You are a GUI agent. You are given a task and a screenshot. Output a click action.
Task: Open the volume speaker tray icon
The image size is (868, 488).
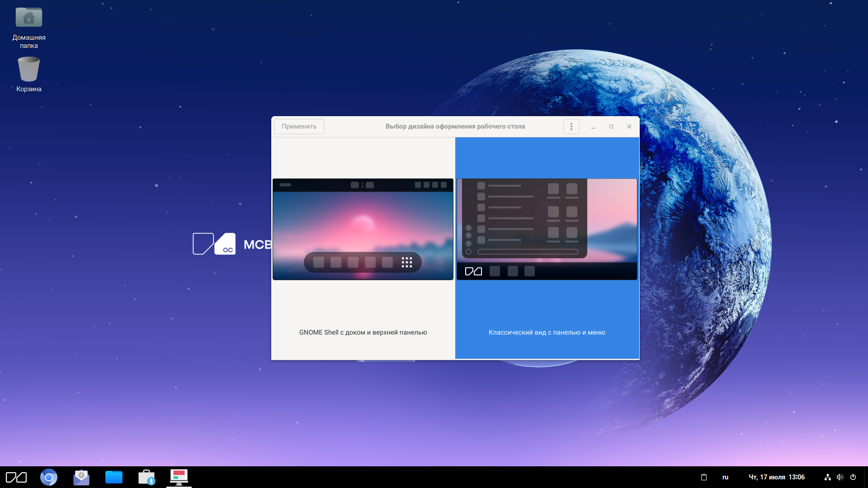[x=840, y=477]
